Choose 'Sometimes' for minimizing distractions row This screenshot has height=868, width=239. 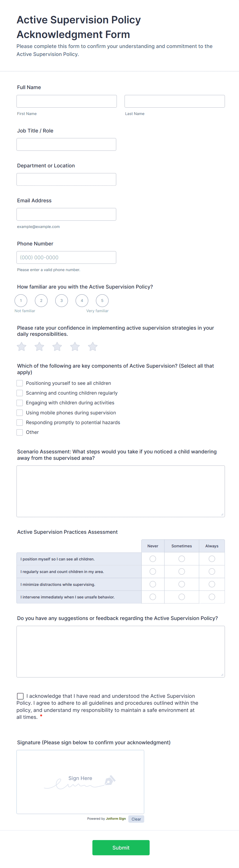point(181,584)
